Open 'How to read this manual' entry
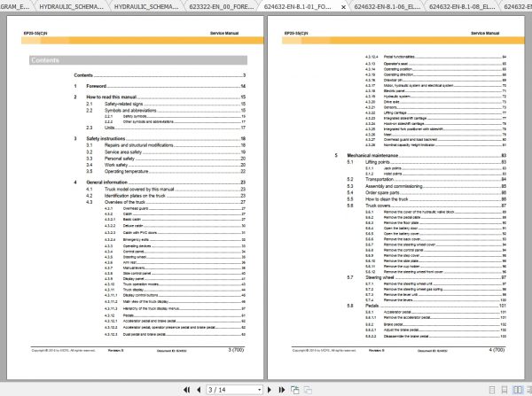 tap(160, 97)
